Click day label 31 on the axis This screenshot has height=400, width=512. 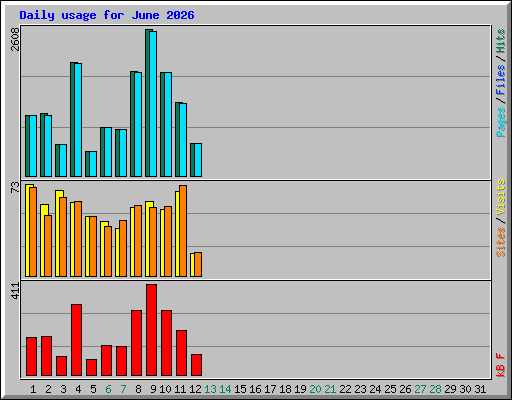point(480,389)
